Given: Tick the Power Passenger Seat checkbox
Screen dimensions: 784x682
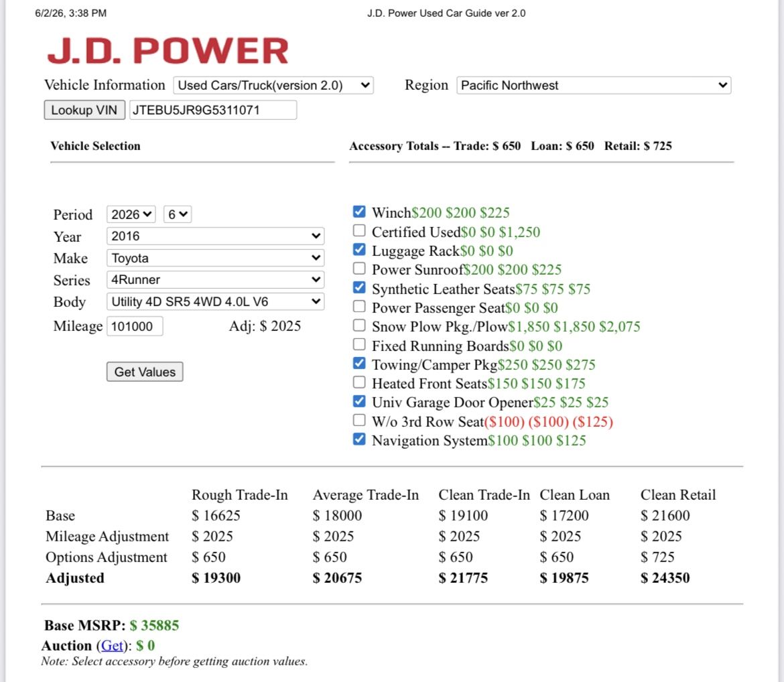Looking at the screenshot, I should click(359, 307).
